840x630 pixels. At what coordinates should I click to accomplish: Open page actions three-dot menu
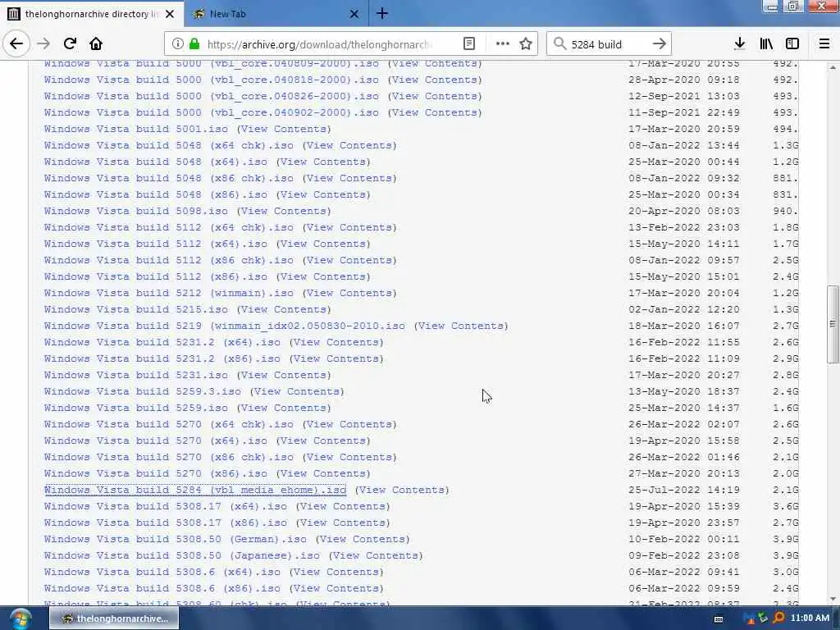(503, 44)
